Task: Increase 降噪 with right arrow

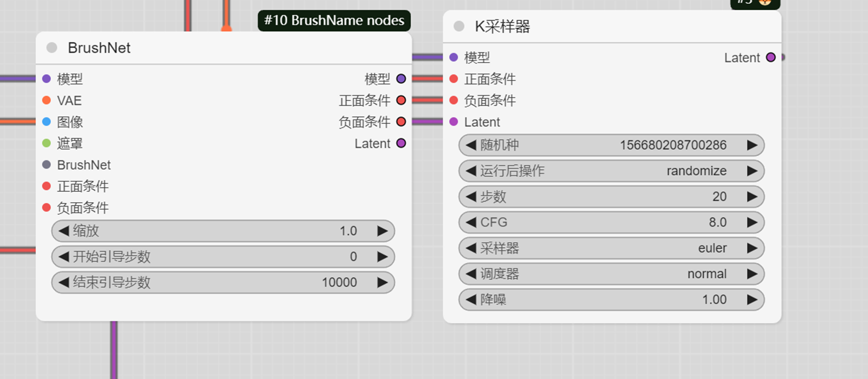Action: click(x=752, y=300)
